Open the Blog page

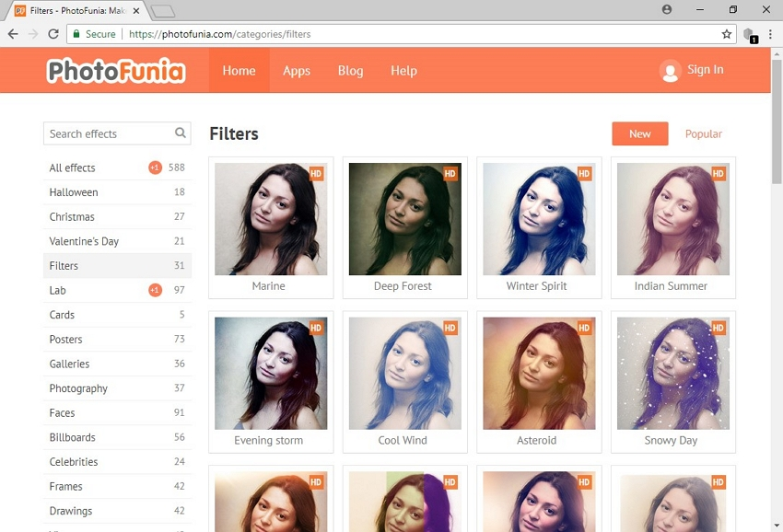350,71
